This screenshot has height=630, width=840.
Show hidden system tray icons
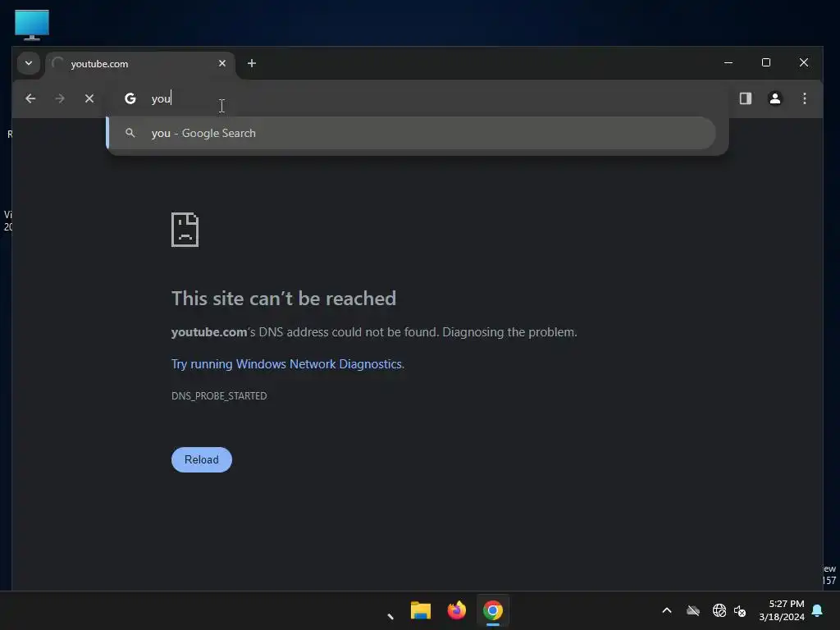pyautogui.click(x=667, y=610)
